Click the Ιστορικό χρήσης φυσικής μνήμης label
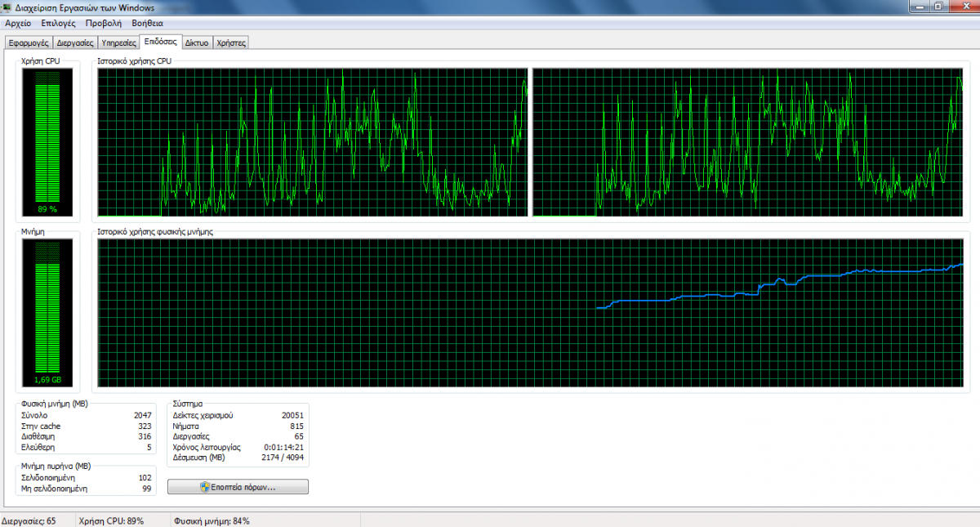The image size is (980, 527). 155,232
